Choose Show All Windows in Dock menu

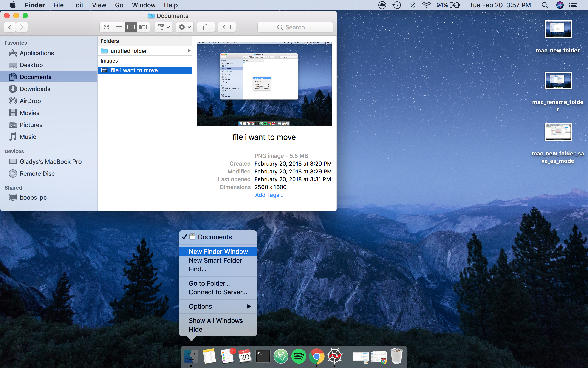click(x=218, y=321)
